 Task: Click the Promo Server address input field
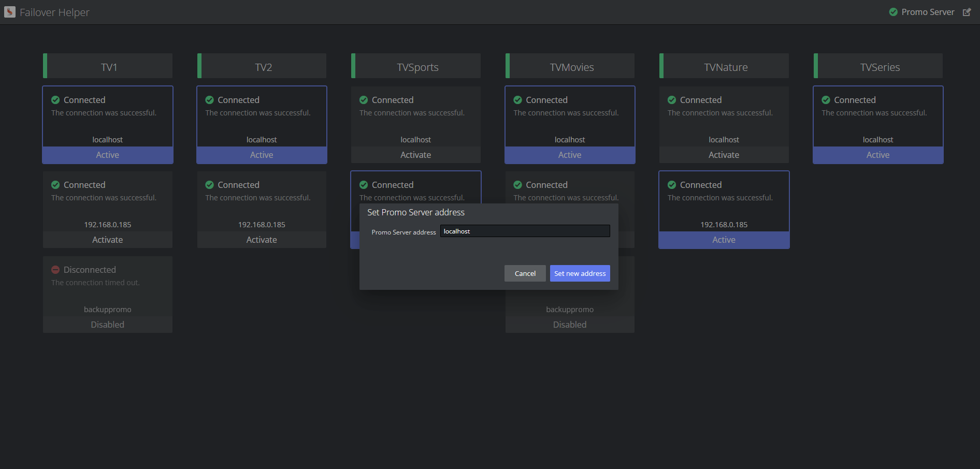(525, 231)
